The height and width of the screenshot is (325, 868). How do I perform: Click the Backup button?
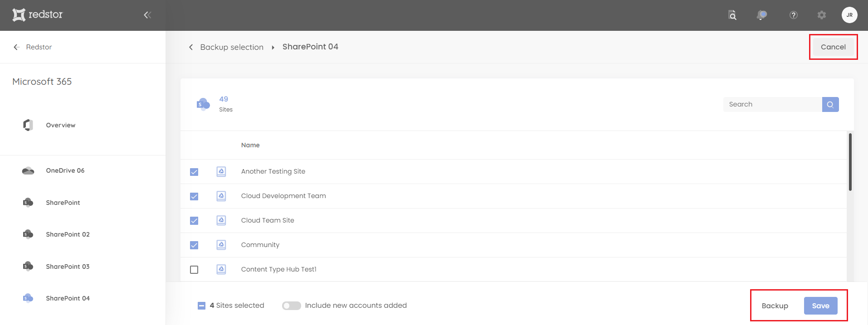coord(775,306)
